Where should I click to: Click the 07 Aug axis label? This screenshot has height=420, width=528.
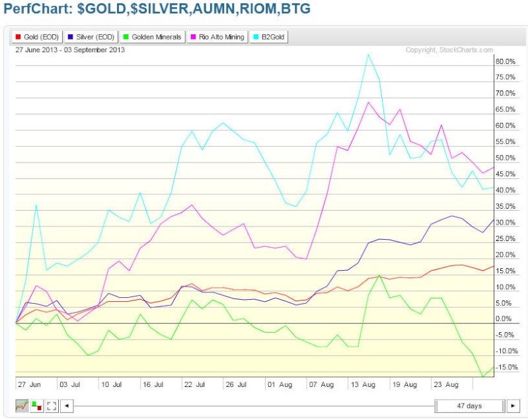click(322, 384)
